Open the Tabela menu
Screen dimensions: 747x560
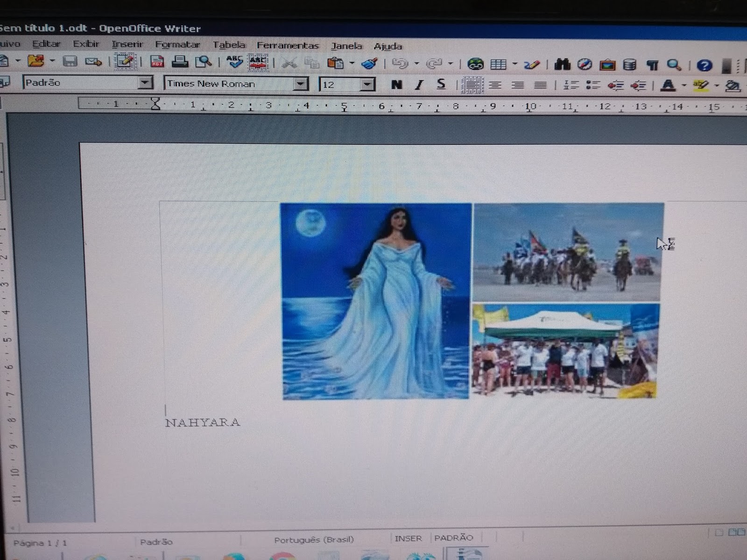229,45
